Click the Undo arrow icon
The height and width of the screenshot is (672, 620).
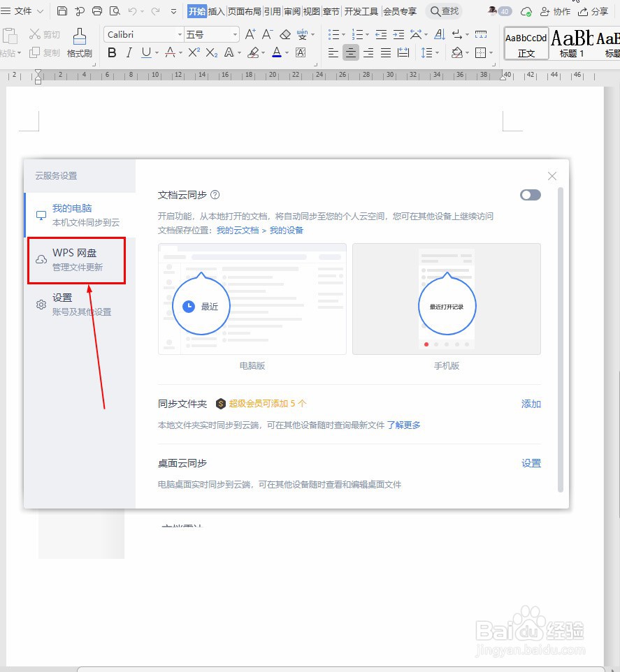(133, 11)
